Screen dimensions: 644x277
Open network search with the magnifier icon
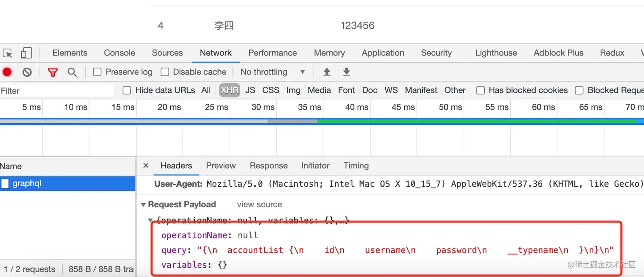click(x=72, y=72)
